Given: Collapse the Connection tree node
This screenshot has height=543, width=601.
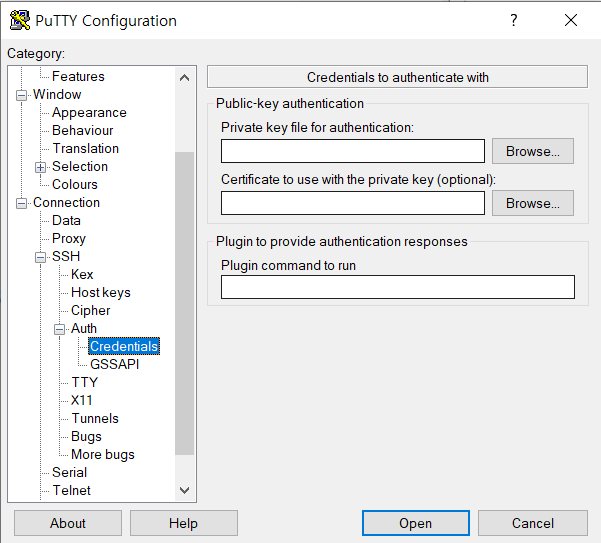Looking at the screenshot, I should [x=21, y=203].
